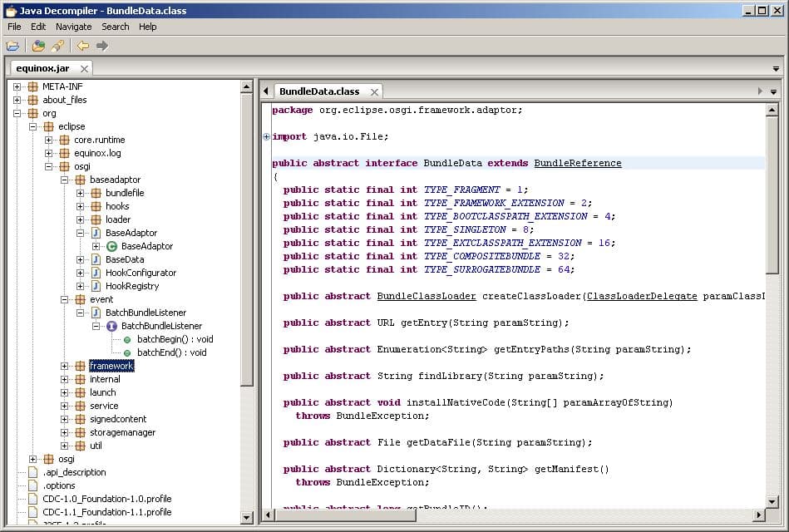Close the BundleData.class editor tab

point(375,92)
